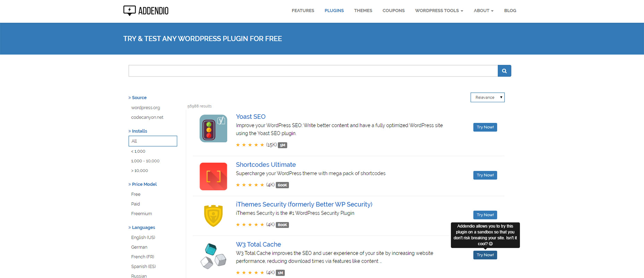Filter installs by less than 1,000

tap(138, 151)
